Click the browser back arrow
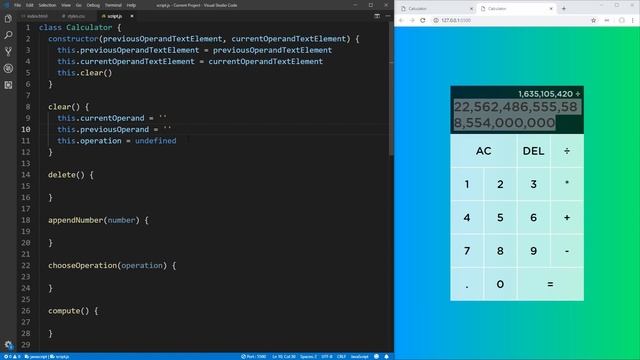The image size is (640, 360). pyautogui.click(x=401, y=20)
